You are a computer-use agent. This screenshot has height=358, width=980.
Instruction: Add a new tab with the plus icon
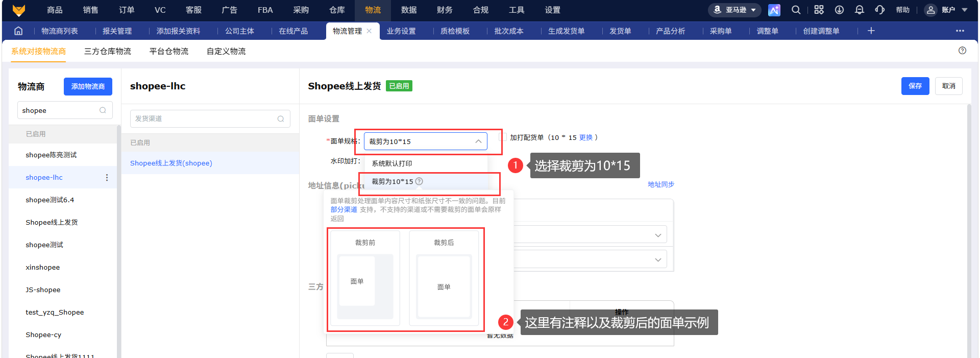pos(871,31)
